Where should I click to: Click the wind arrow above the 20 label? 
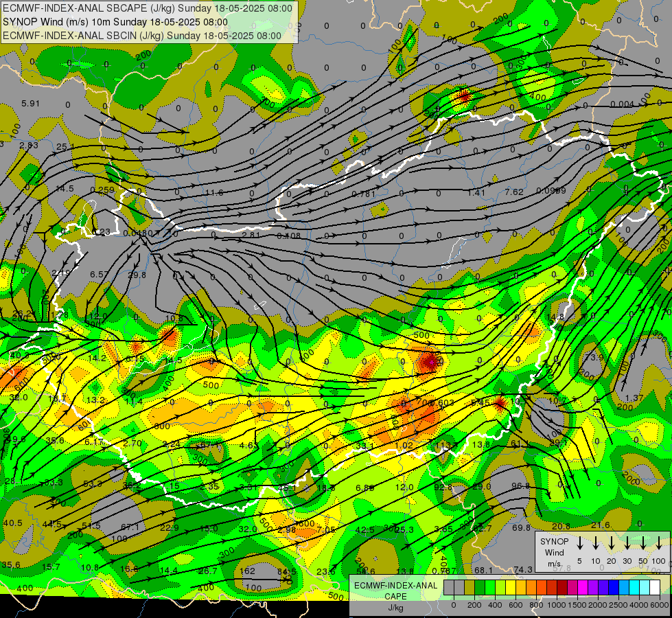(x=612, y=543)
